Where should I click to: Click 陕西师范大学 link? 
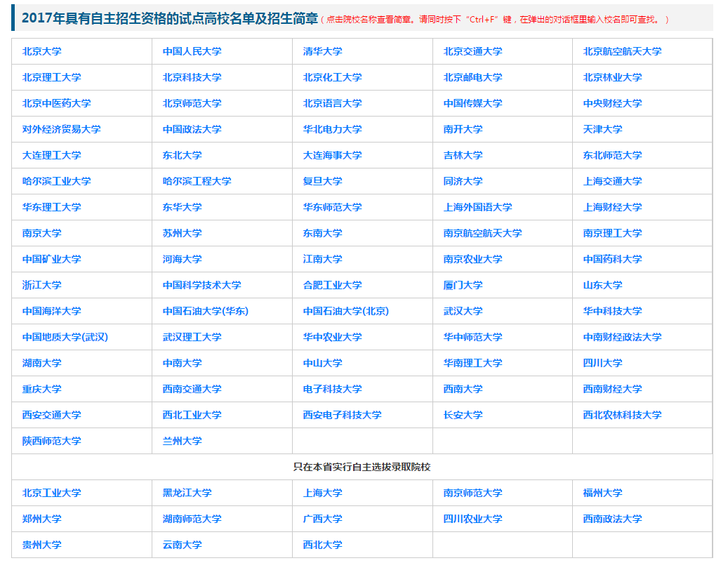(51, 442)
